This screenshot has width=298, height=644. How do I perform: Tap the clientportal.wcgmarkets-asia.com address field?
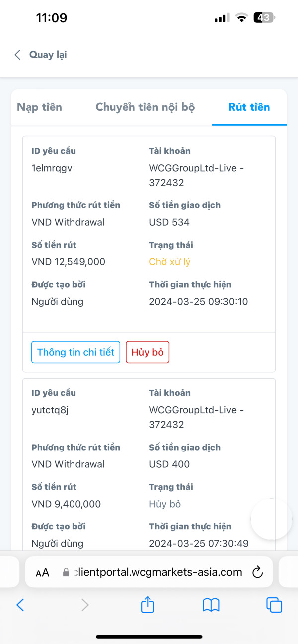click(x=149, y=572)
